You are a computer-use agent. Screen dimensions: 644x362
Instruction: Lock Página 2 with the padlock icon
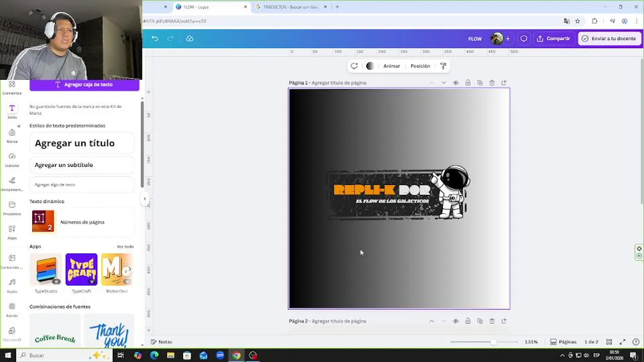468,321
